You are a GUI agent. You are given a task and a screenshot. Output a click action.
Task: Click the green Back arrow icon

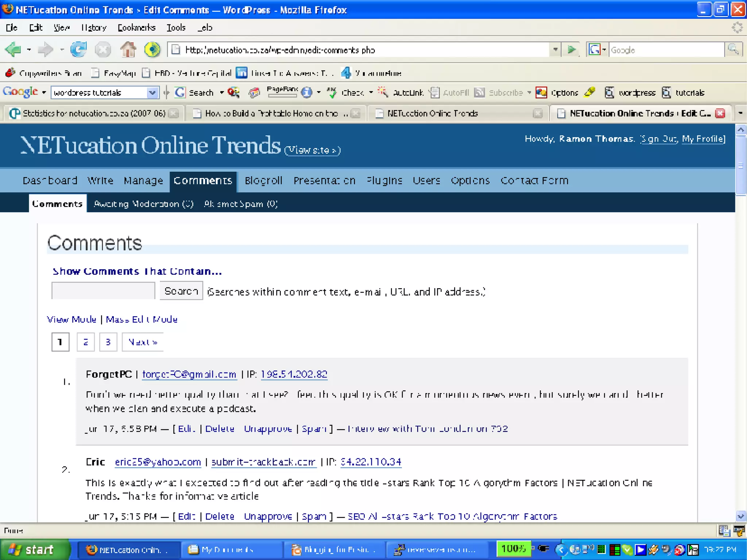[x=13, y=50]
